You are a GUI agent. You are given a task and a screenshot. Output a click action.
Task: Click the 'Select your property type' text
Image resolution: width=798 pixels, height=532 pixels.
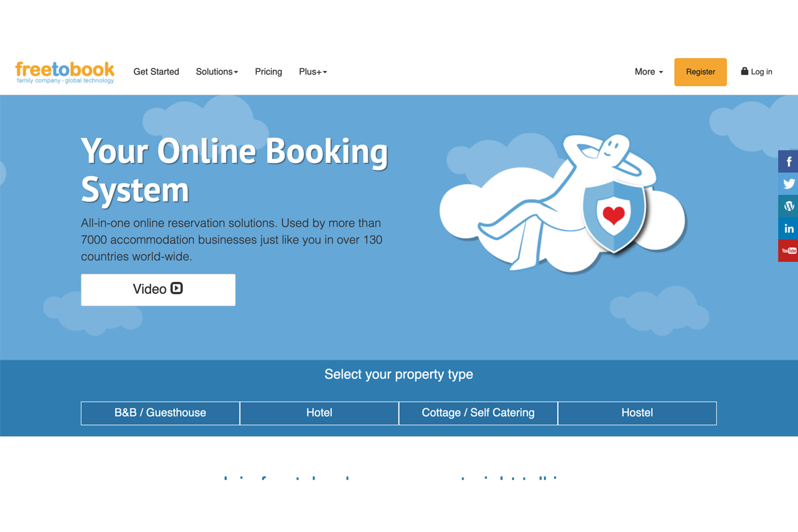pyautogui.click(x=399, y=374)
